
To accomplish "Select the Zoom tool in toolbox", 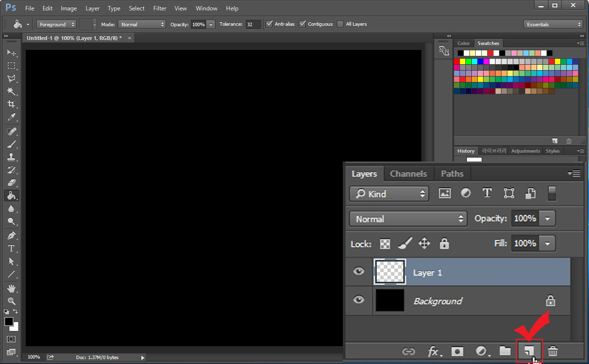I will tap(11, 301).
